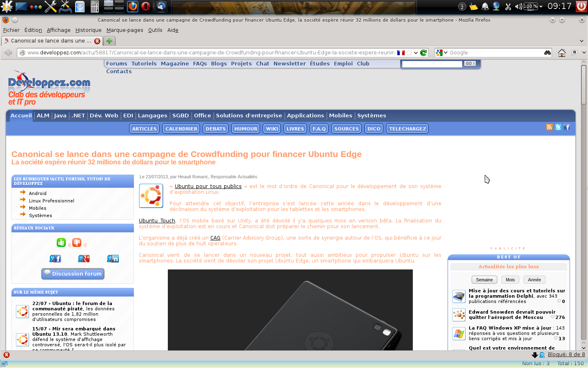The image size is (588, 368).
Task: Click the speaker volume tray icon
Action: pos(518,7)
